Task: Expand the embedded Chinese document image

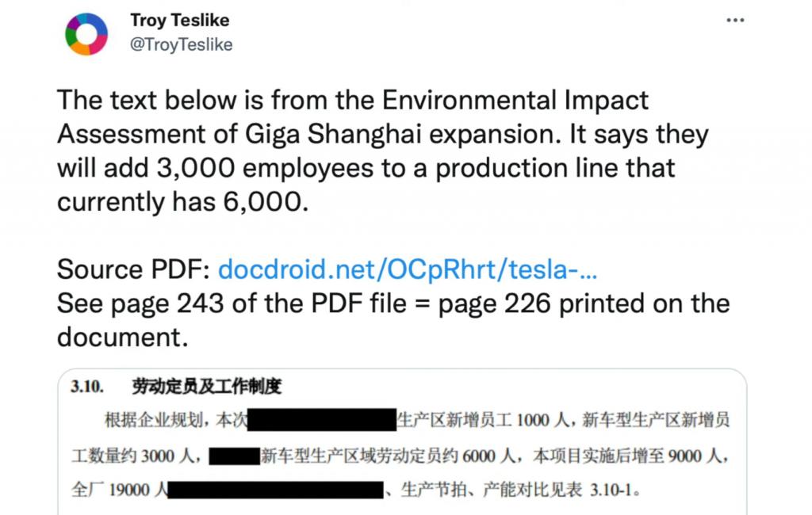Action: (x=402, y=442)
